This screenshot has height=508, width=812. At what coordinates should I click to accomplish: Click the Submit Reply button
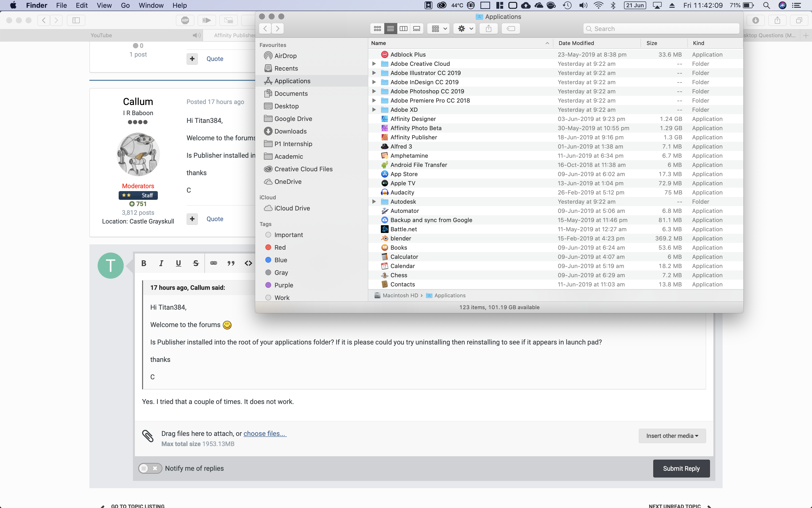point(681,468)
